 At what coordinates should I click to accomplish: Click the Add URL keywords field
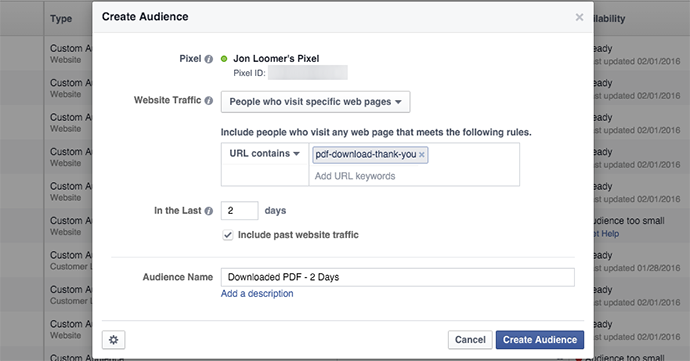(x=355, y=176)
